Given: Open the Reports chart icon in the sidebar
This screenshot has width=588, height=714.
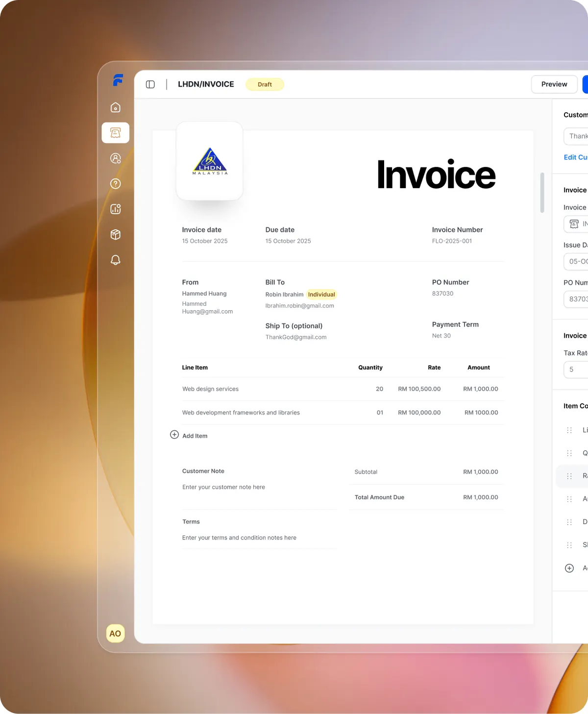Looking at the screenshot, I should (116, 209).
